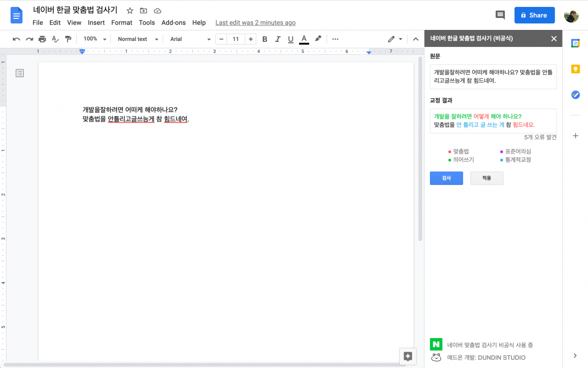Click the 검사 check button
This screenshot has height=368, width=588.
click(446, 178)
